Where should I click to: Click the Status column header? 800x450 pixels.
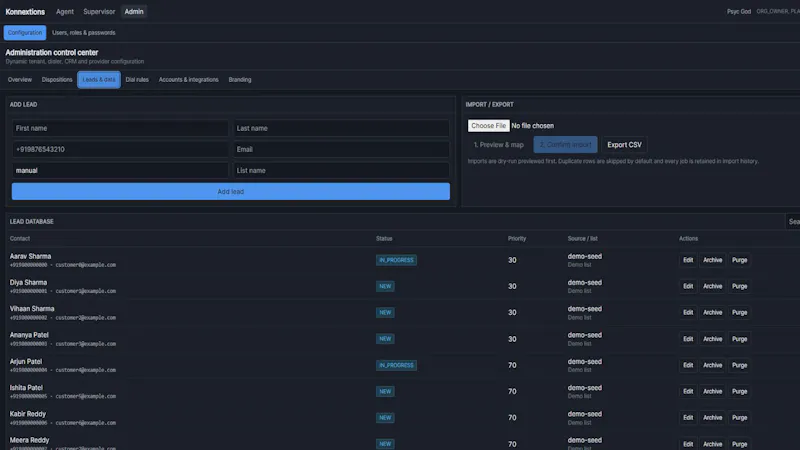[384, 238]
